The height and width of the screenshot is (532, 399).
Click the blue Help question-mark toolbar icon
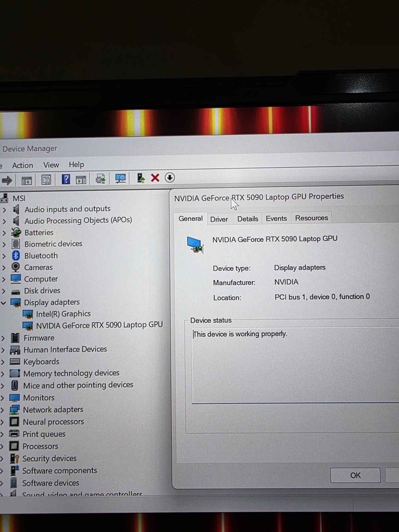[66, 179]
